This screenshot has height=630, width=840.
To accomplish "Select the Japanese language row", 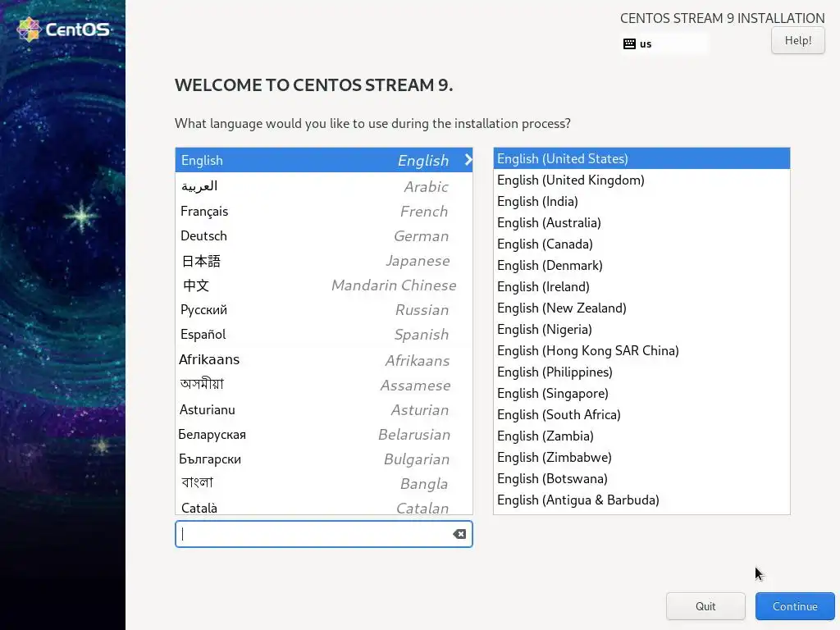I will tap(323, 260).
